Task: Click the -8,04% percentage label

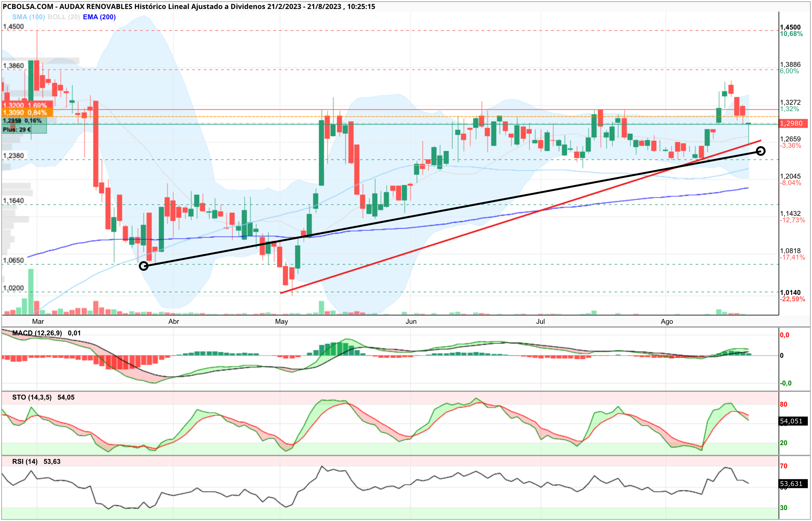Action: point(790,183)
